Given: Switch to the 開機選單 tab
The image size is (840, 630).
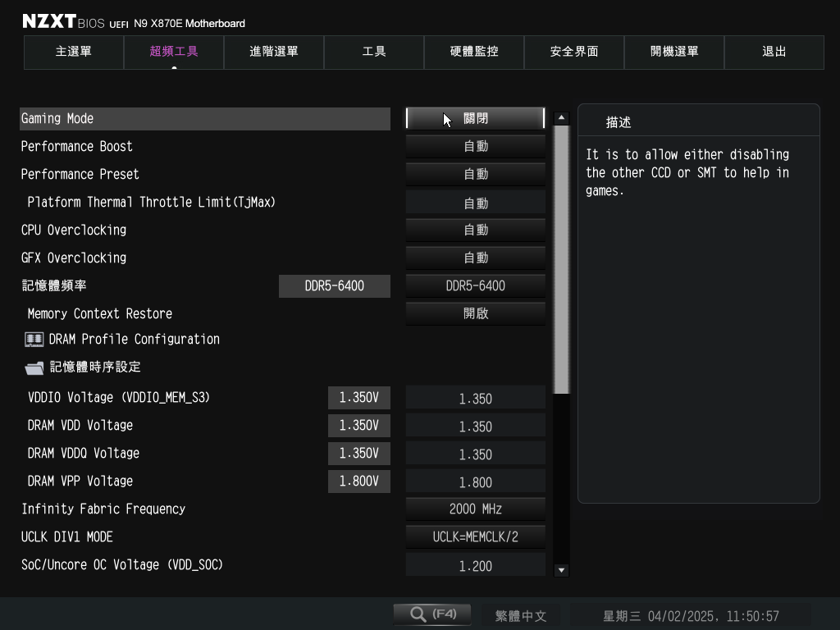Looking at the screenshot, I should [674, 52].
